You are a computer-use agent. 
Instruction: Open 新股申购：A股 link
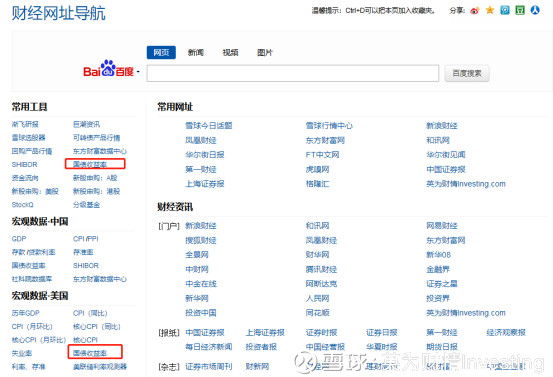coord(95,178)
